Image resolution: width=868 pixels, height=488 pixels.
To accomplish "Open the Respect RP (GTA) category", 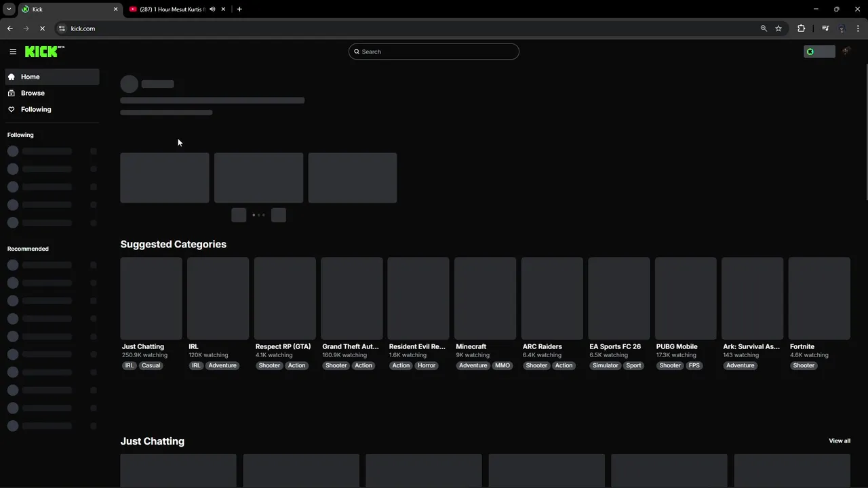I will (x=283, y=346).
